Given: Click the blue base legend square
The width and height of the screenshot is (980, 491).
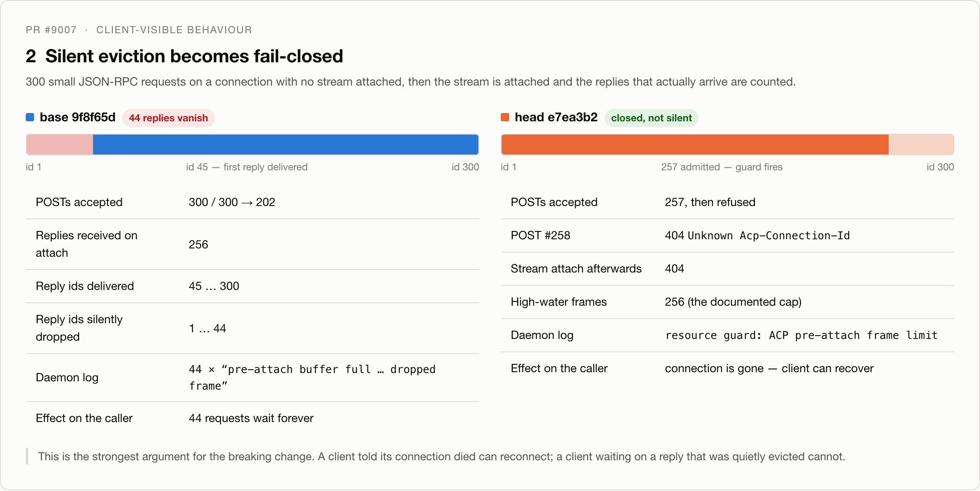Looking at the screenshot, I should [x=30, y=118].
